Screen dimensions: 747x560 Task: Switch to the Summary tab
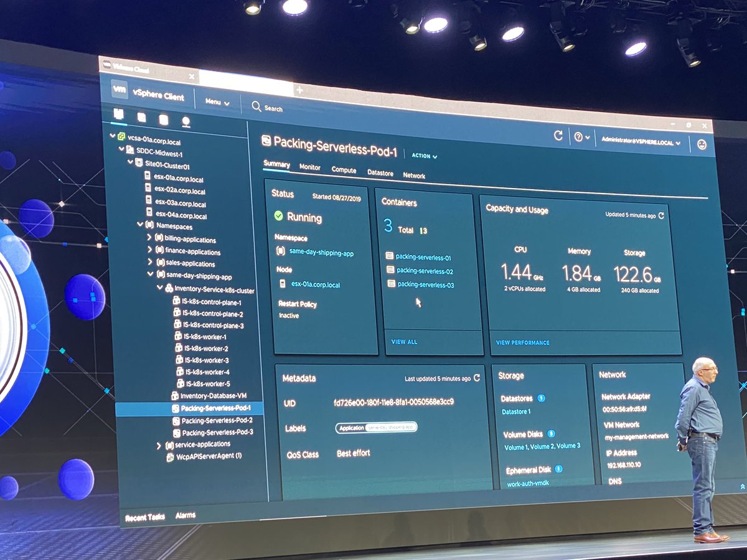coord(276,164)
